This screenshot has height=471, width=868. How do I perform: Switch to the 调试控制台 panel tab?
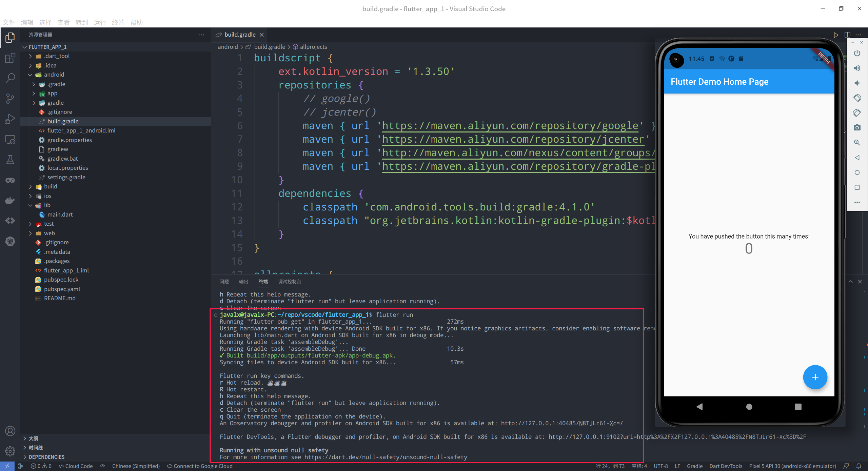click(290, 282)
